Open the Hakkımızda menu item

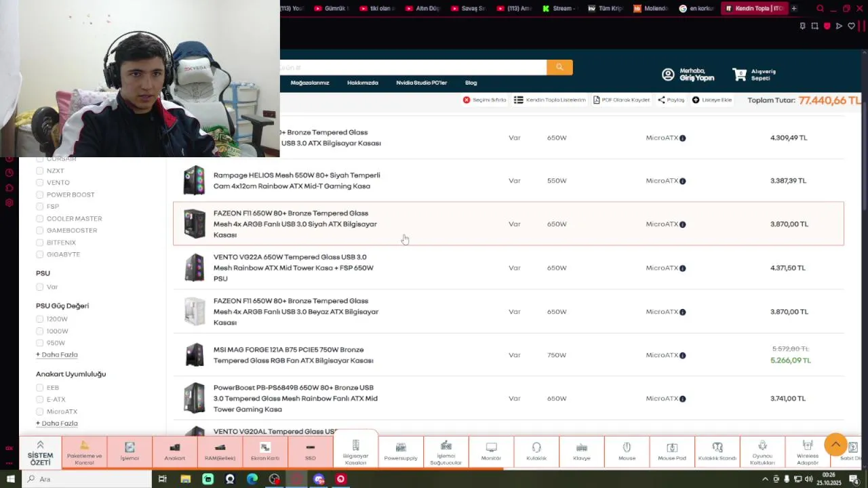tap(363, 83)
